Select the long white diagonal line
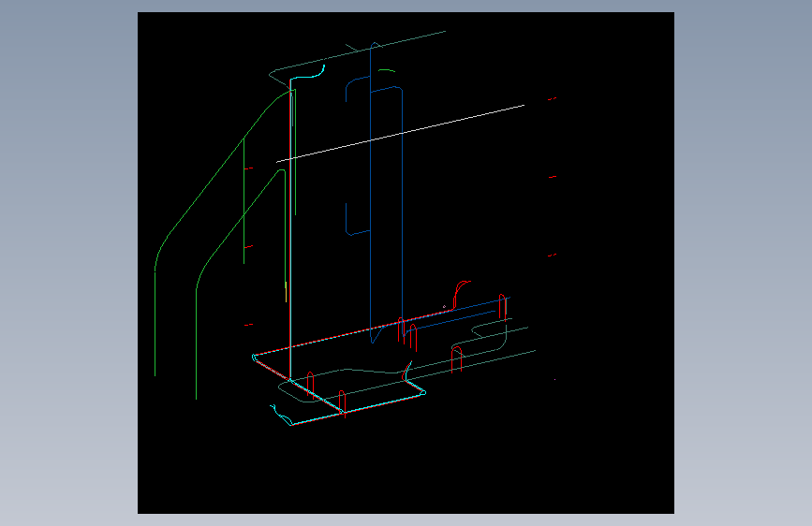This screenshot has width=812, height=526. click(400, 134)
